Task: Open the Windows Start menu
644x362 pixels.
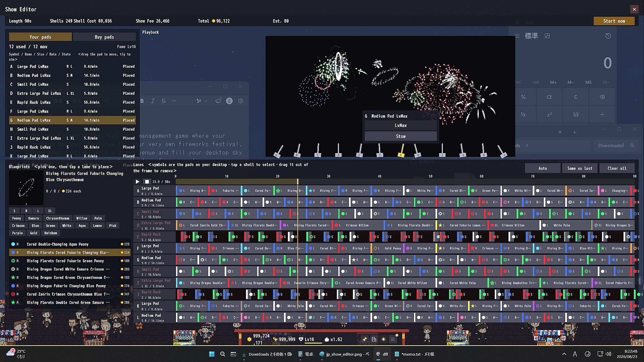Action: point(212,354)
